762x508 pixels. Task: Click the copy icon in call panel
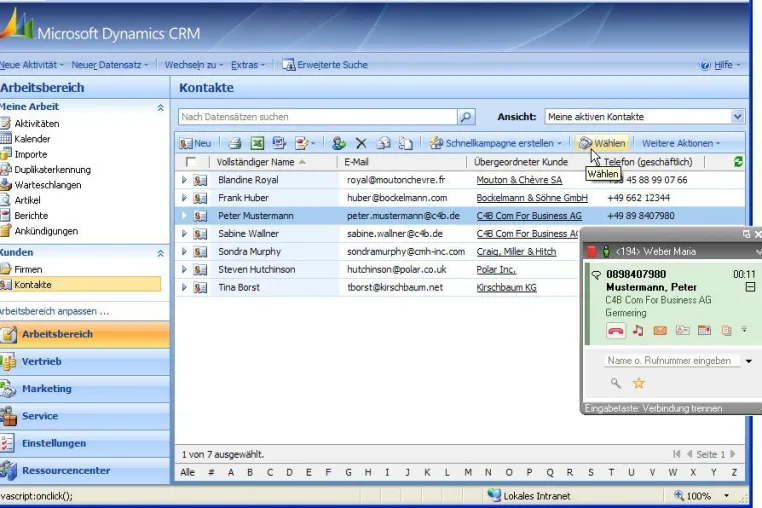pyautogui.click(x=726, y=331)
